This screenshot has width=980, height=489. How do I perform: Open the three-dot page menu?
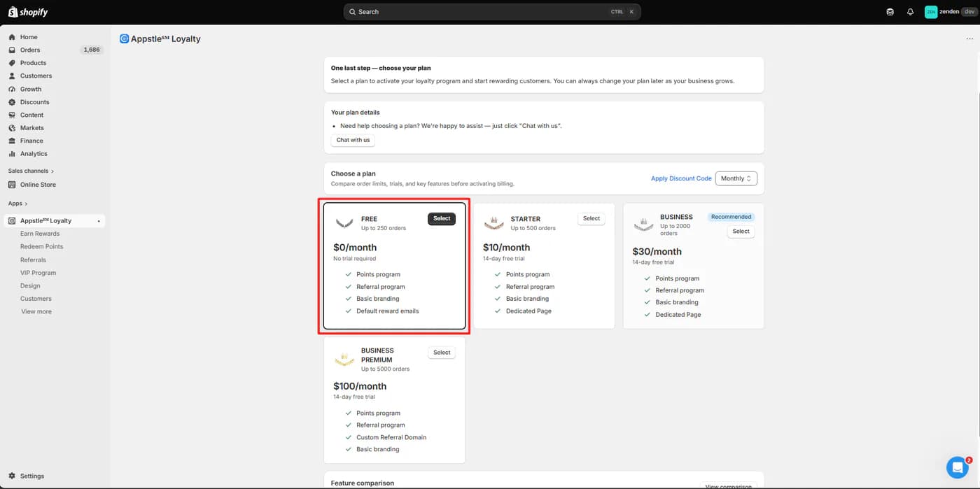(x=969, y=39)
